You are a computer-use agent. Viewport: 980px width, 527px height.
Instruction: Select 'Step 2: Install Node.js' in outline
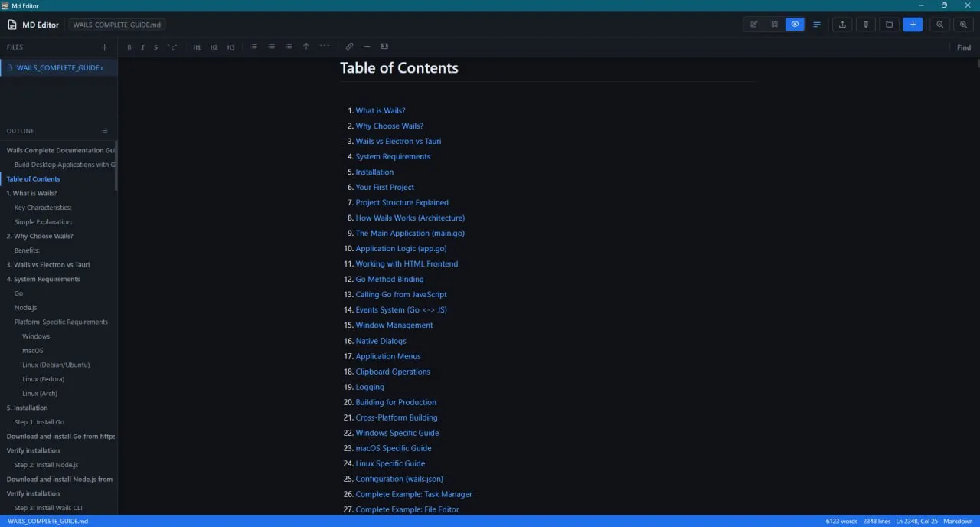(46, 465)
